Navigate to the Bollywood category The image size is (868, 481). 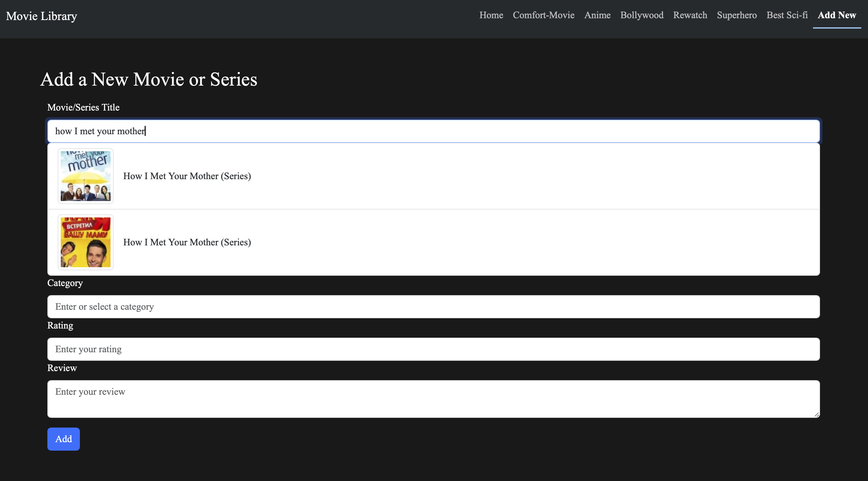click(x=641, y=15)
